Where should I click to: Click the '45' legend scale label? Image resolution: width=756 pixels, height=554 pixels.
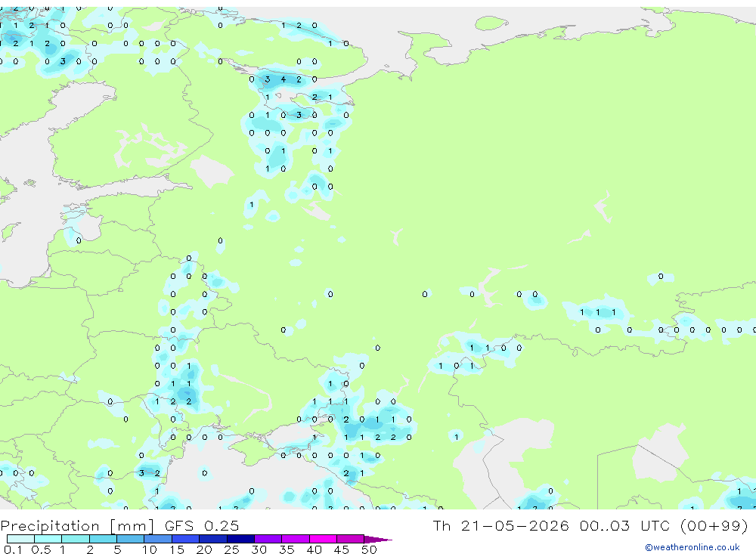(342, 549)
